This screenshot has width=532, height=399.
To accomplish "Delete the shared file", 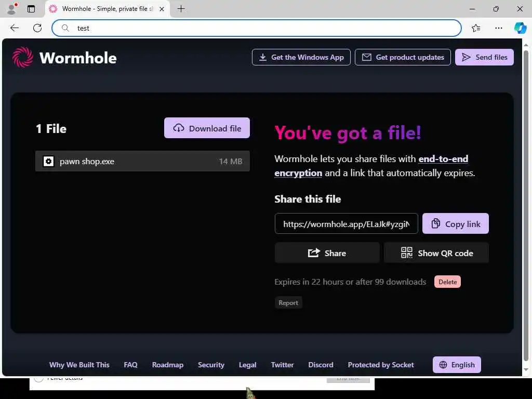I will pos(447,282).
